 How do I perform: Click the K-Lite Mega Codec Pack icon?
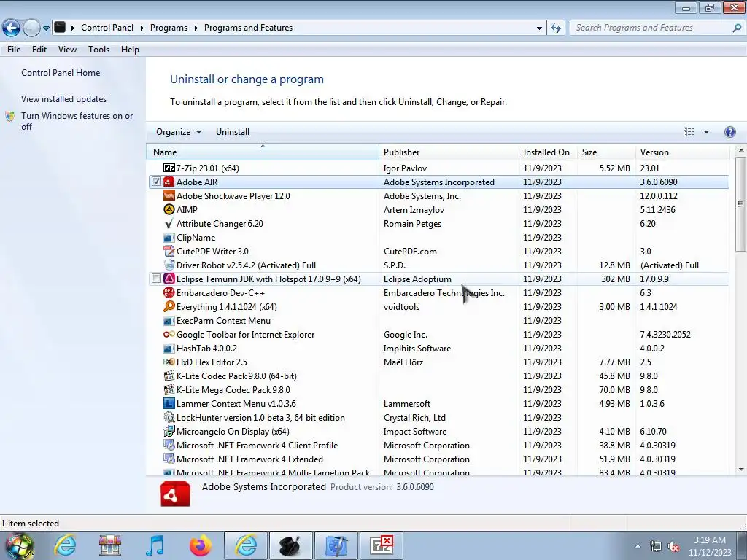pyautogui.click(x=169, y=389)
